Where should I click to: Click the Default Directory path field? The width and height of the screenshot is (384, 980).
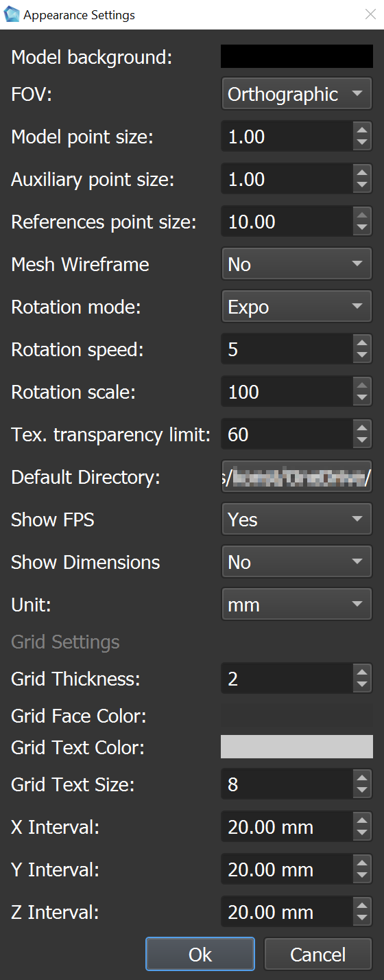coord(296,477)
